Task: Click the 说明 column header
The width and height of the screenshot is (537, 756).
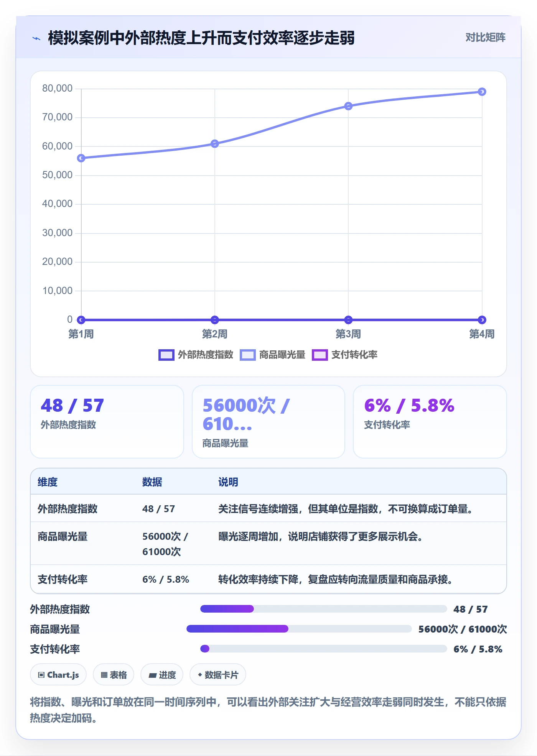Action: (x=228, y=482)
